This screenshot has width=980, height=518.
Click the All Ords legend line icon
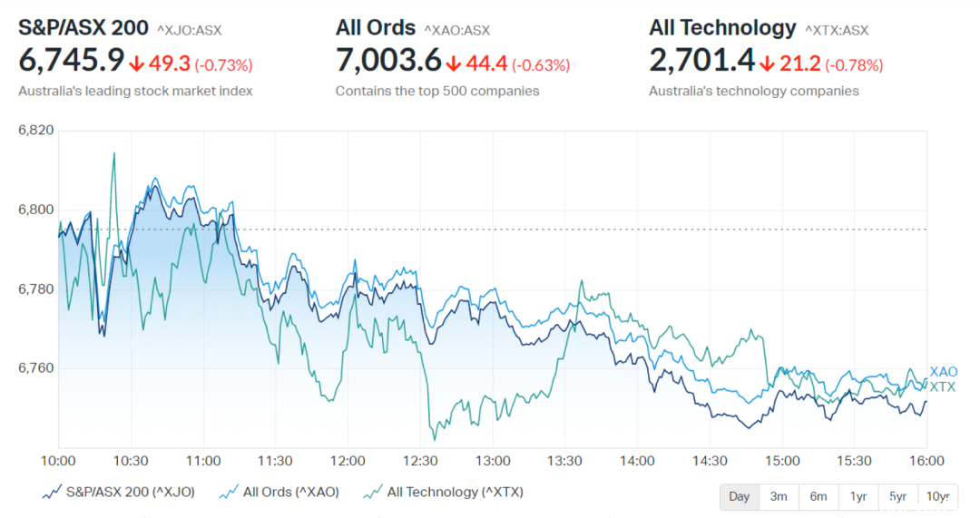coord(229,493)
